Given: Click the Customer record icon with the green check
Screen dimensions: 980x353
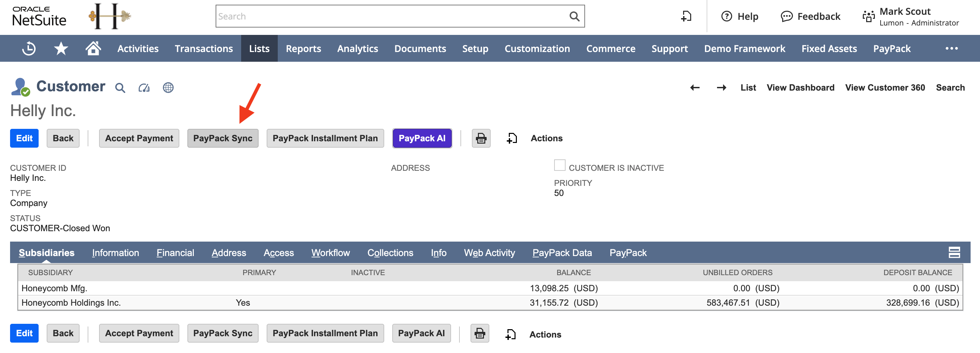Looking at the screenshot, I should pyautogui.click(x=20, y=87).
